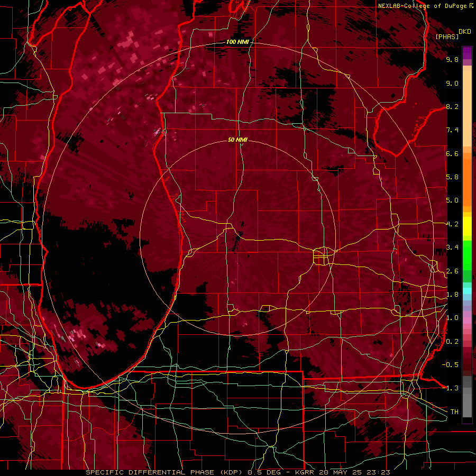Viewport: 476px width, 476px height.
Task: Click the TH threshold label on scale
Action: [x=454, y=411]
